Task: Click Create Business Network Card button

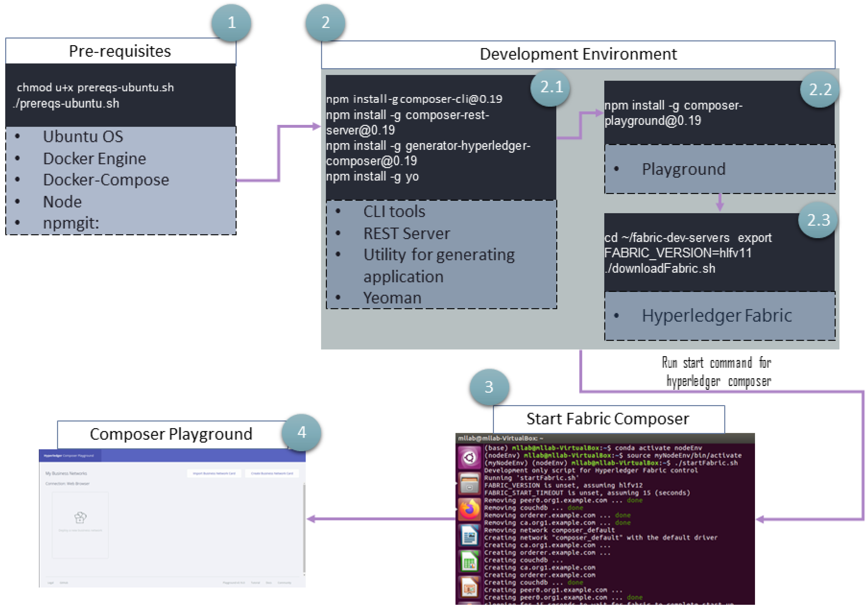Action: tap(272, 473)
